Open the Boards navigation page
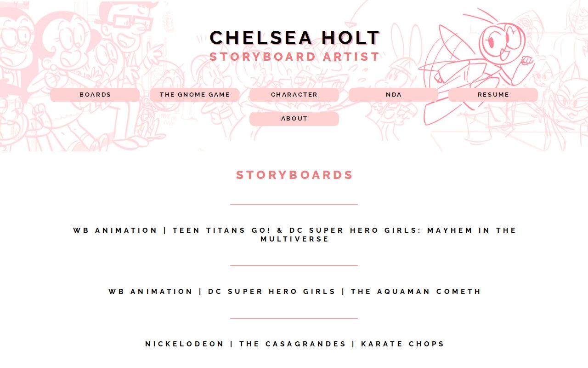 pyautogui.click(x=95, y=95)
